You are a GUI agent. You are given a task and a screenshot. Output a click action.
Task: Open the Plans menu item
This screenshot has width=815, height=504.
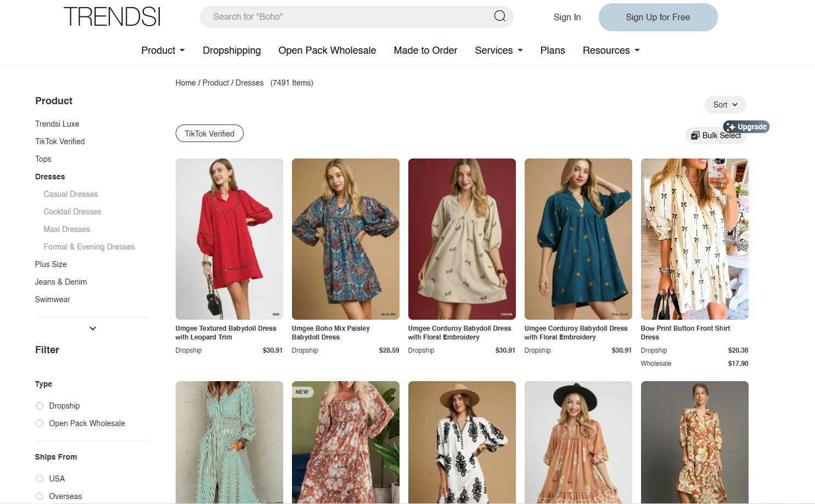[x=552, y=50]
